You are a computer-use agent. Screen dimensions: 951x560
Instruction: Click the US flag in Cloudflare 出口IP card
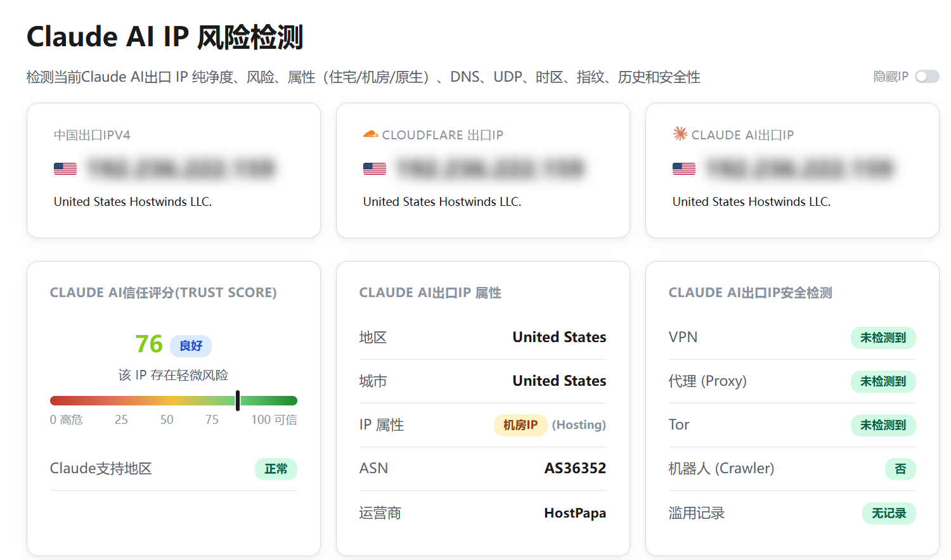[375, 169]
